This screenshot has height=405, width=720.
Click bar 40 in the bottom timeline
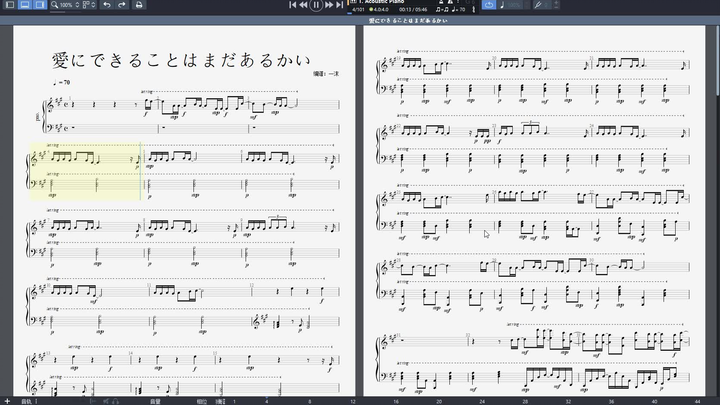pyautogui.click(x=654, y=401)
